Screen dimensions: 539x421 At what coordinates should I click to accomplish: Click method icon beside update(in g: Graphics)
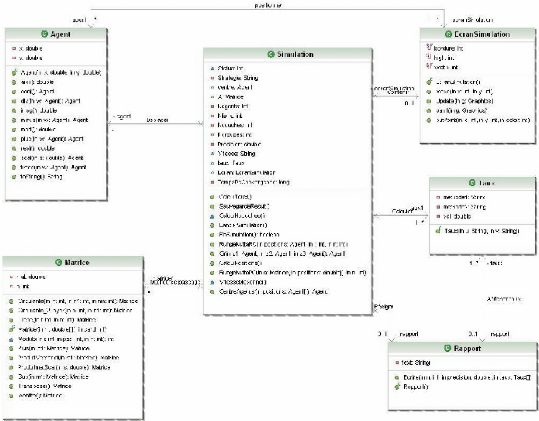click(429, 101)
